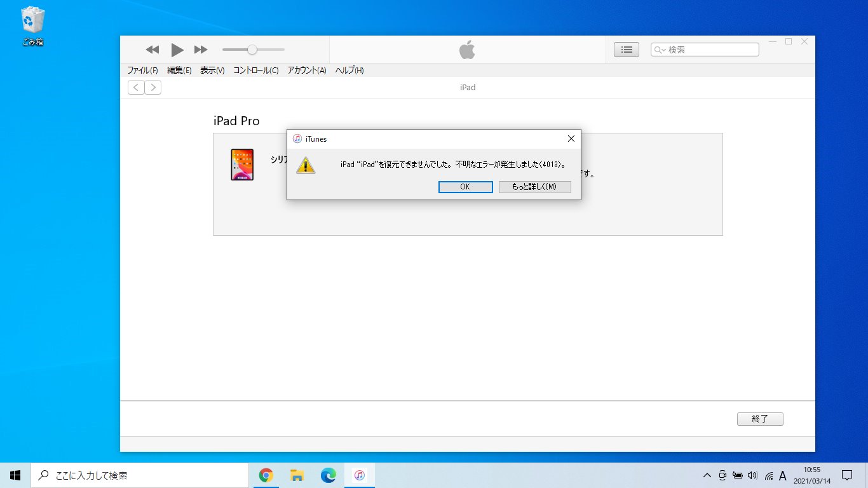Open the ヘルプ(H) menu
This screenshot has width=868, height=488.
click(x=349, y=71)
